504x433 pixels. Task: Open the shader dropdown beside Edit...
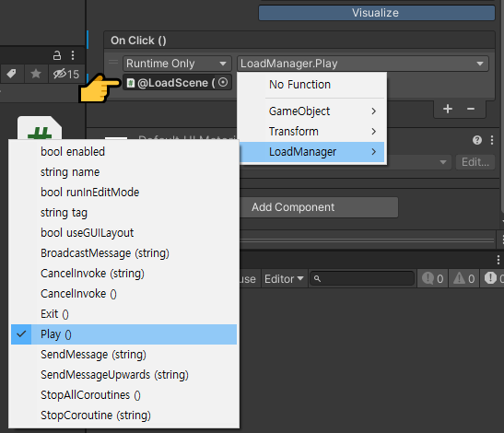point(443,162)
